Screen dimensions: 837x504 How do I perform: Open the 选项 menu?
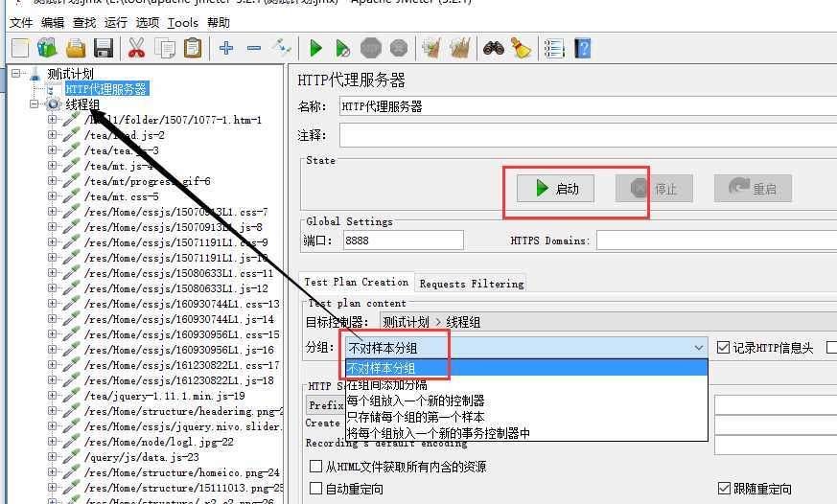[148, 22]
